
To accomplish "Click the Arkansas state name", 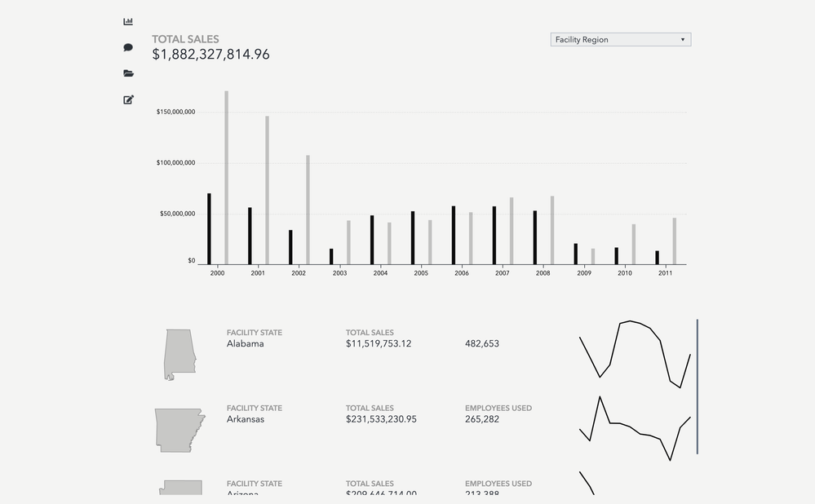I will [x=246, y=419].
